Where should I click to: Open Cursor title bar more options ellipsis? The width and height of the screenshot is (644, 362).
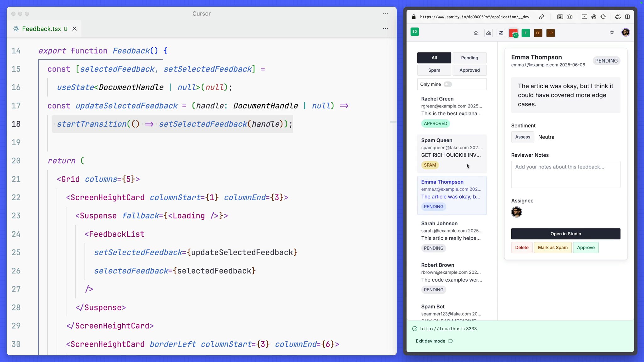click(385, 14)
